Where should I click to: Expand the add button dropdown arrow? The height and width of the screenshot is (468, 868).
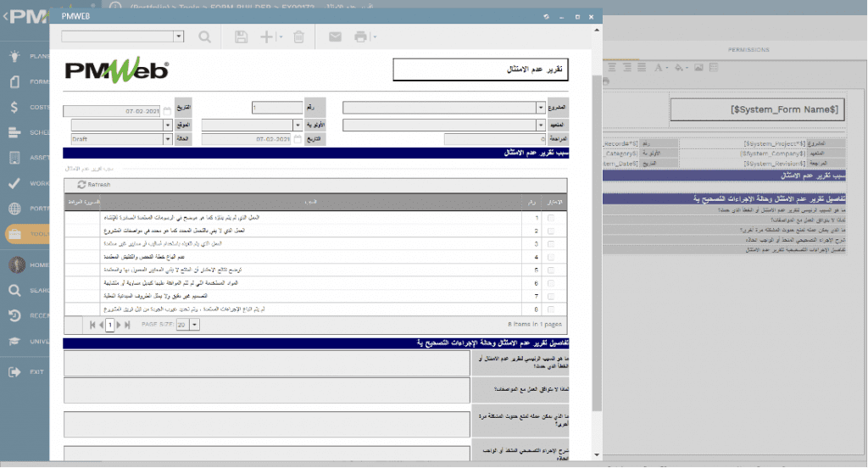[x=281, y=37]
